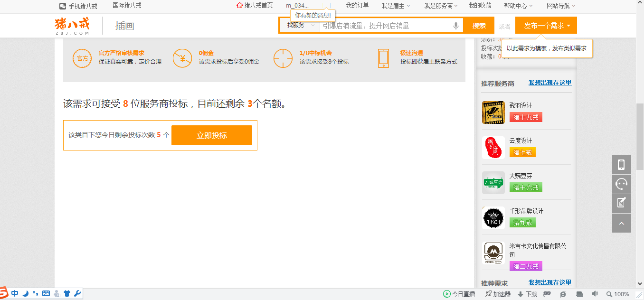Click the 你有新的消息 tooltip
Viewport: 644px width, 300px height.
(x=313, y=15)
